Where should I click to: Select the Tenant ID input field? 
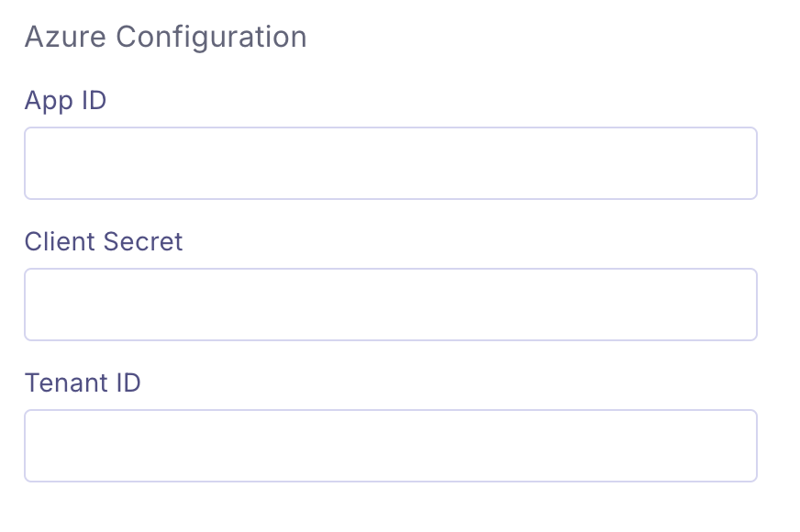coord(390,446)
